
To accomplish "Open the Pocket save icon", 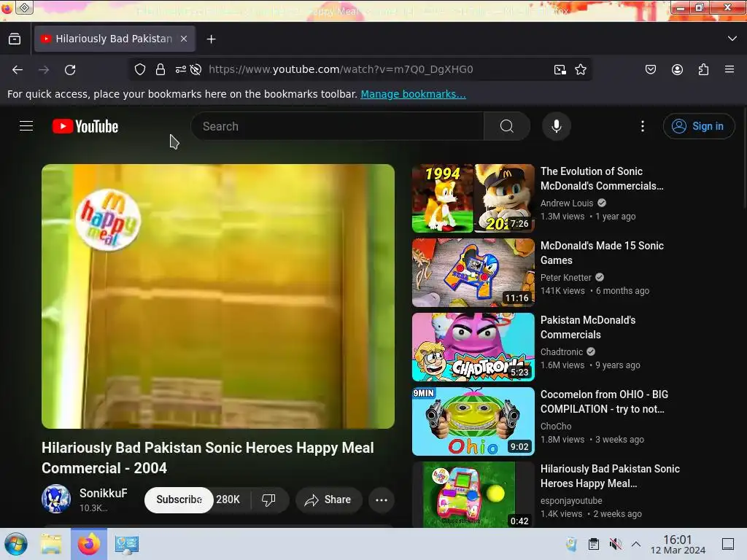I will [x=651, y=69].
